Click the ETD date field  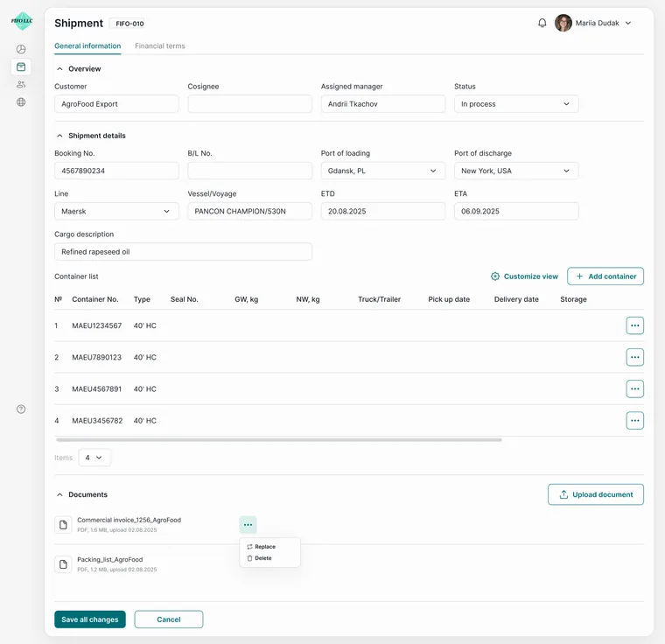pos(383,211)
